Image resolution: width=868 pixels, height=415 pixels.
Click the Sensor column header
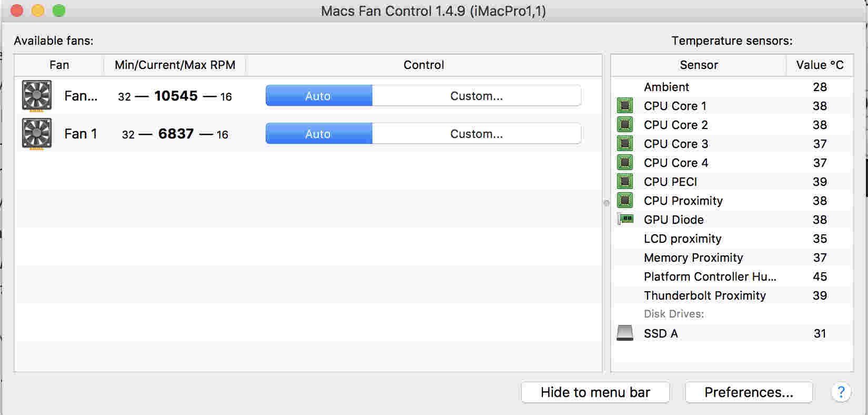click(x=699, y=65)
